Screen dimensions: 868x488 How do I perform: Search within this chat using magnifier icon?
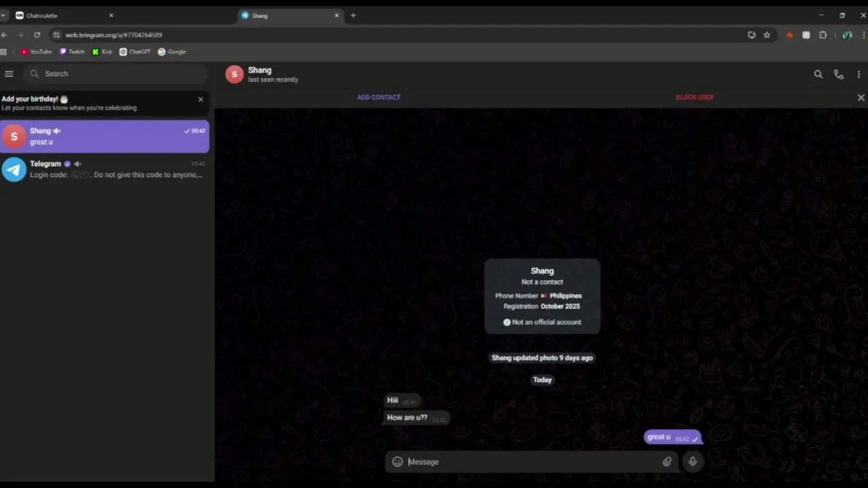click(818, 75)
